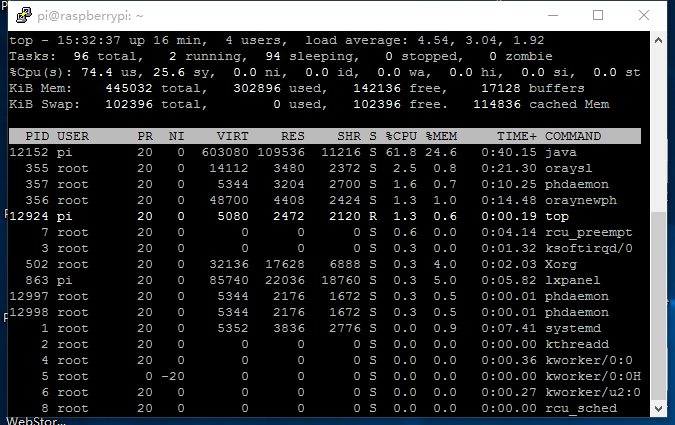The height and width of the screenshot is (425, 675).
Task: Click the vertical scrollbar thumb
Action: (x=658, y=306)
